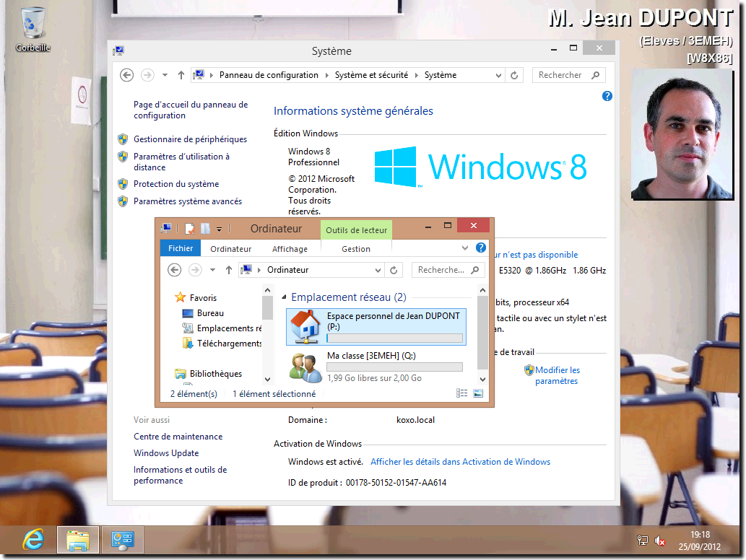Open the network status tray icon

point(642,540)
